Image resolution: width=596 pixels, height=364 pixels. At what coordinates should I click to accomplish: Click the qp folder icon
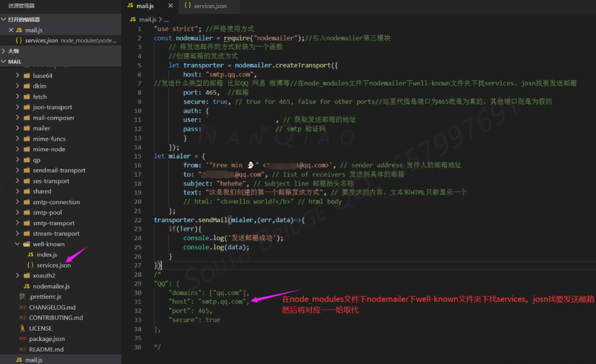point(26,160)
